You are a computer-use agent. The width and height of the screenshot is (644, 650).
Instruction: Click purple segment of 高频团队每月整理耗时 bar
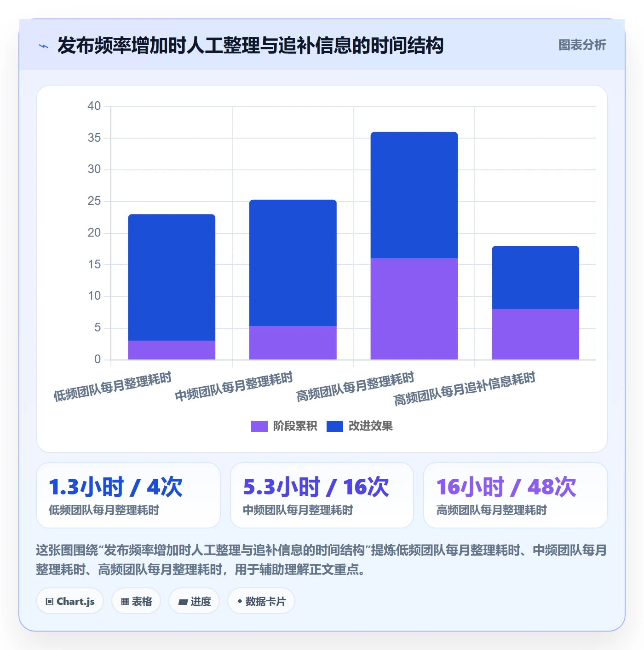[414, 309]
